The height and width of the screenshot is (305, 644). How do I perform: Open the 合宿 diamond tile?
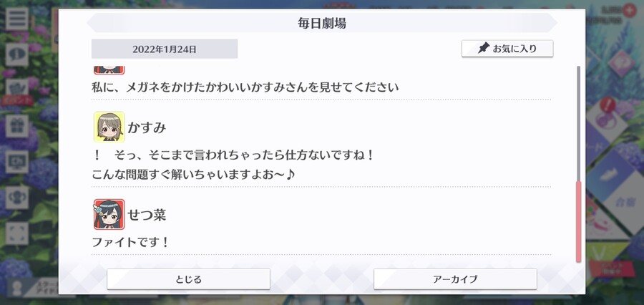click(x=623, y=202)
